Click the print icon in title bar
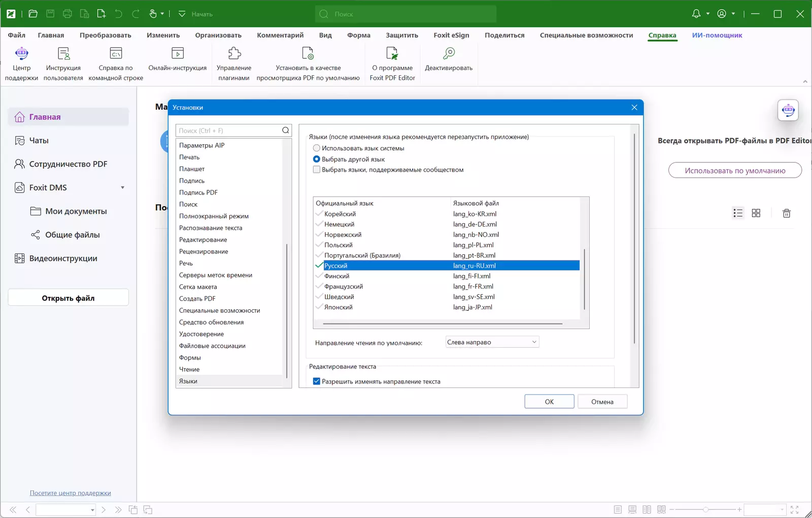 (67, 14)
